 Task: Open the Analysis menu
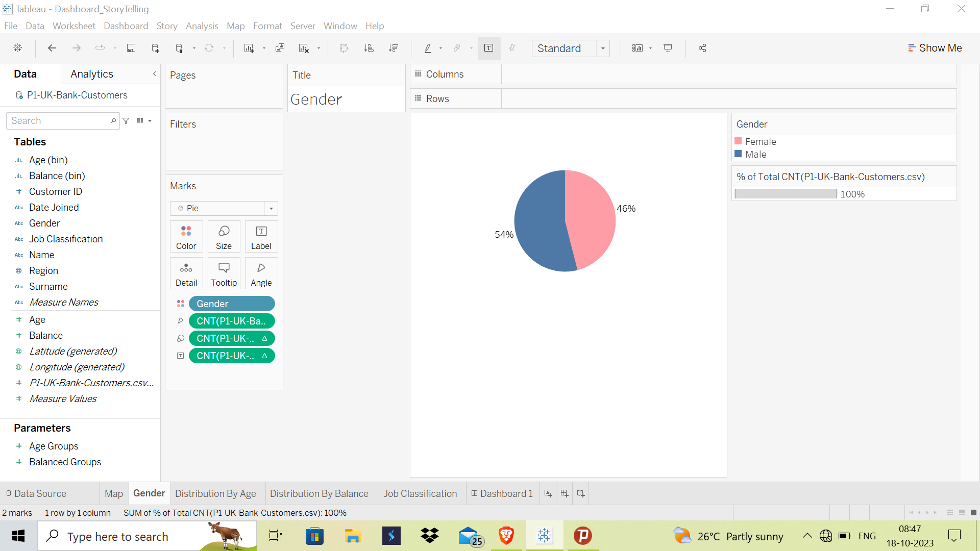pyautogui.click(x=202, y=26)
